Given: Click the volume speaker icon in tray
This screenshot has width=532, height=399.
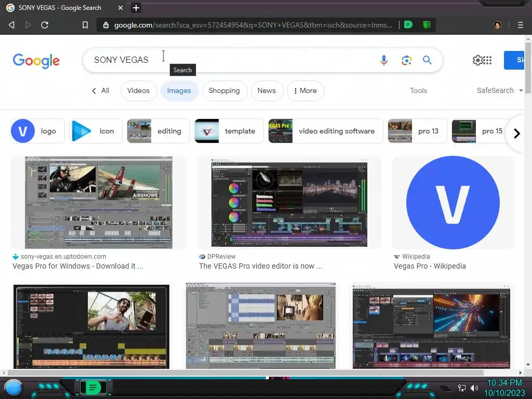Looking at the screenshot, I should pos(474,388).
